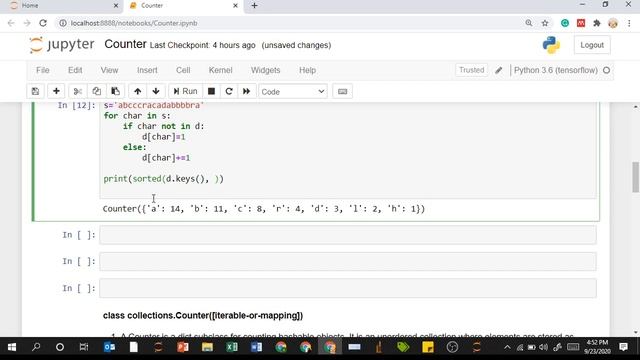The image size is (640, 360).
Task: Click the print(sorted(d.keys(), )) line
Action: tap(164, 179)
